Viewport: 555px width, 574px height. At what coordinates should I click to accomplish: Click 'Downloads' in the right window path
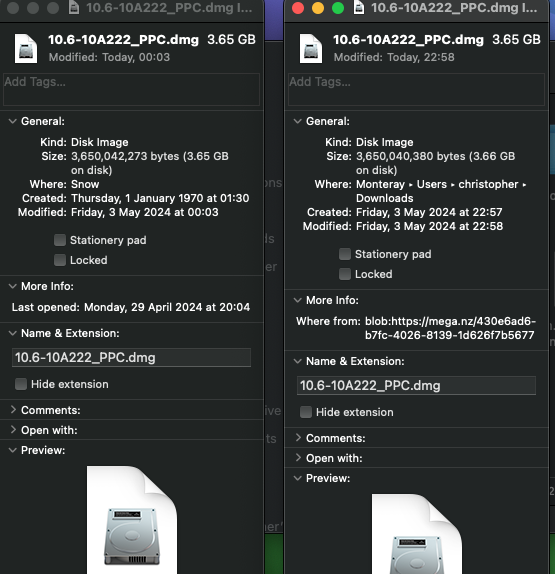tap(385, 198)
